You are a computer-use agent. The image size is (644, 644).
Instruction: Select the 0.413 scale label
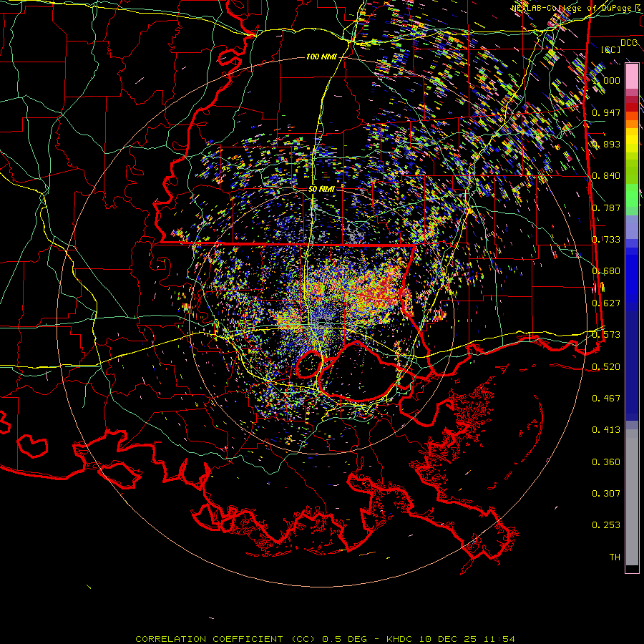606,430
